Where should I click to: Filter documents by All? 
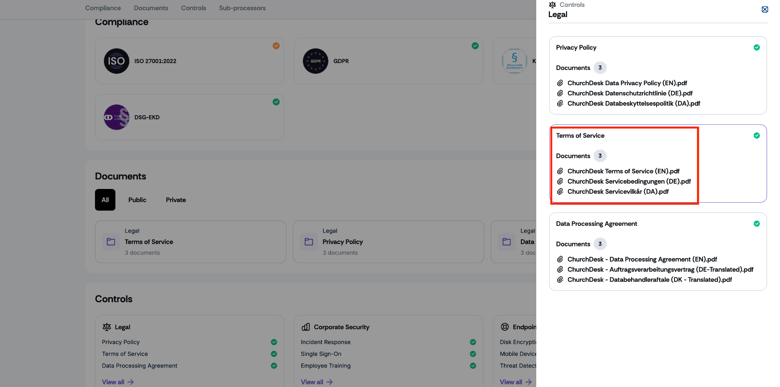105,200
